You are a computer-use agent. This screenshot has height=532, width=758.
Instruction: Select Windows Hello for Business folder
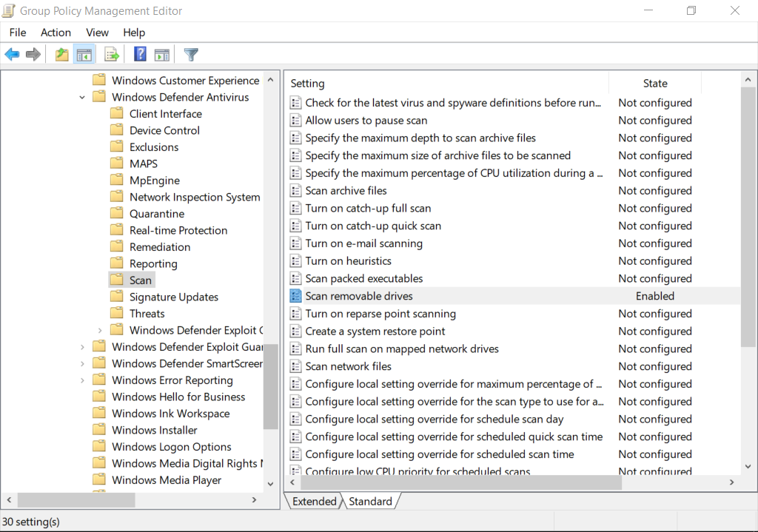pyautogui.click(x=178, y=397)
